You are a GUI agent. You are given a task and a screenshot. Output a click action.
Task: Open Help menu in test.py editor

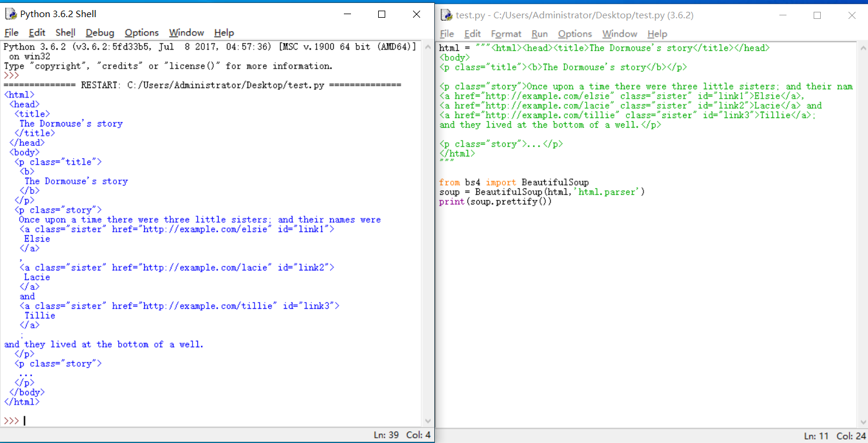[657, 34]
